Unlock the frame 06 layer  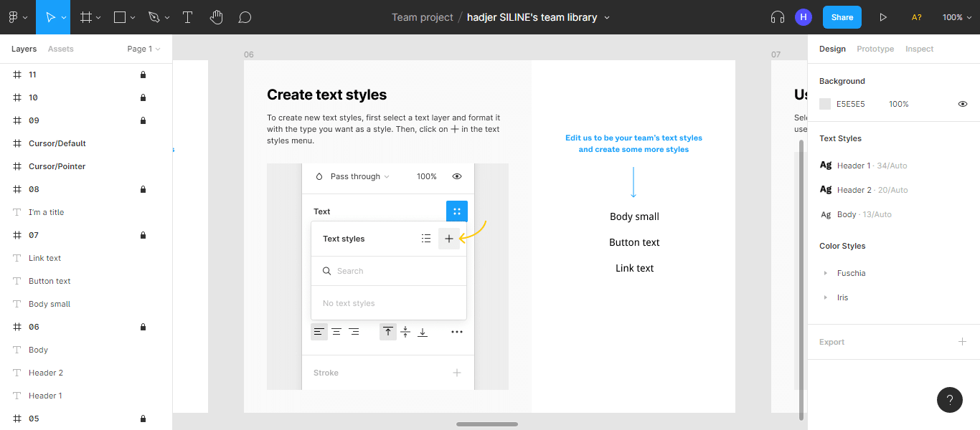click(143, 327)
